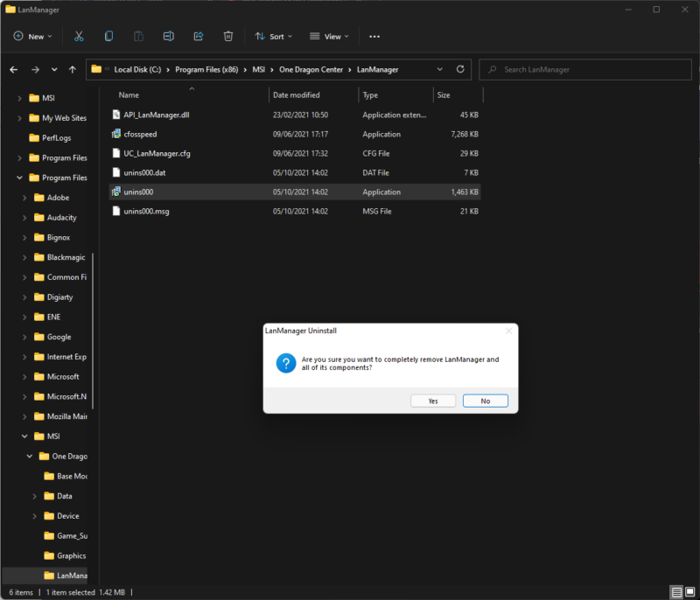
Task: Click MSI in the breadcrumb path
Action: pyautogui.click(x=258, y=70)
